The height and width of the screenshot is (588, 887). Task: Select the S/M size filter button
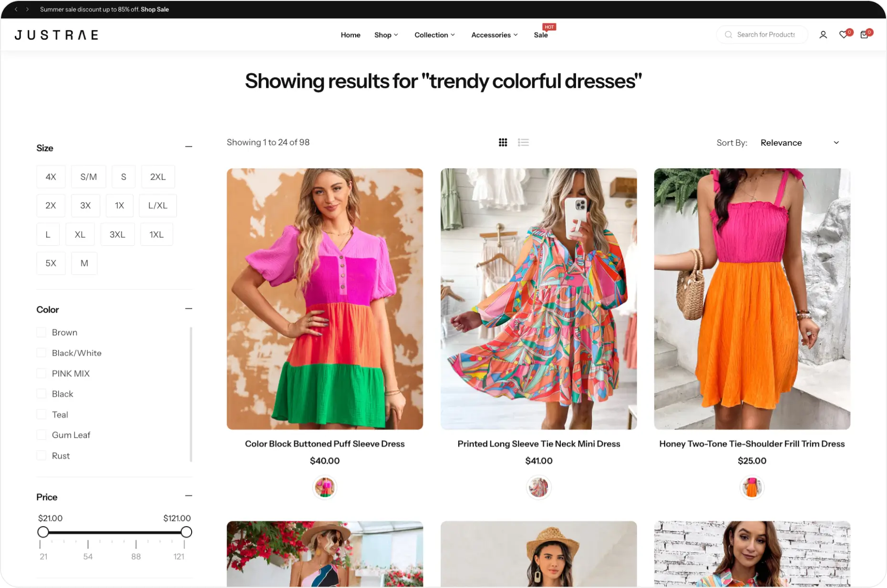pyautogui.click(x=89, y=177)
